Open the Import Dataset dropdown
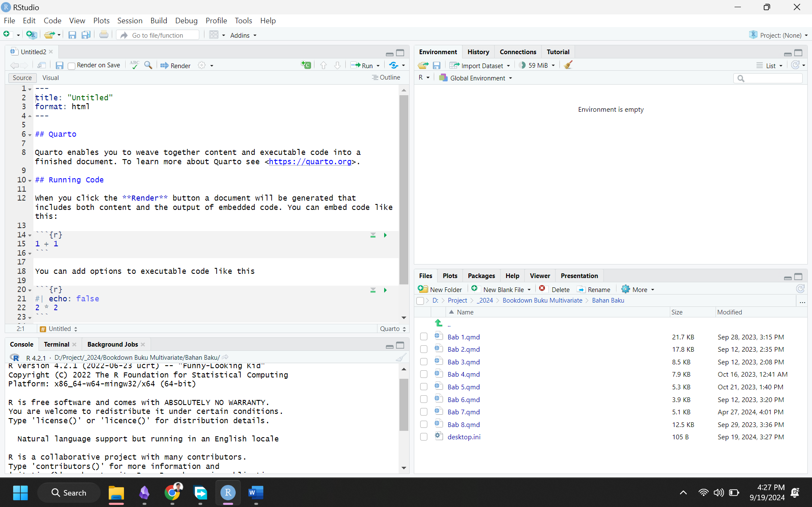 click(480, 65)
